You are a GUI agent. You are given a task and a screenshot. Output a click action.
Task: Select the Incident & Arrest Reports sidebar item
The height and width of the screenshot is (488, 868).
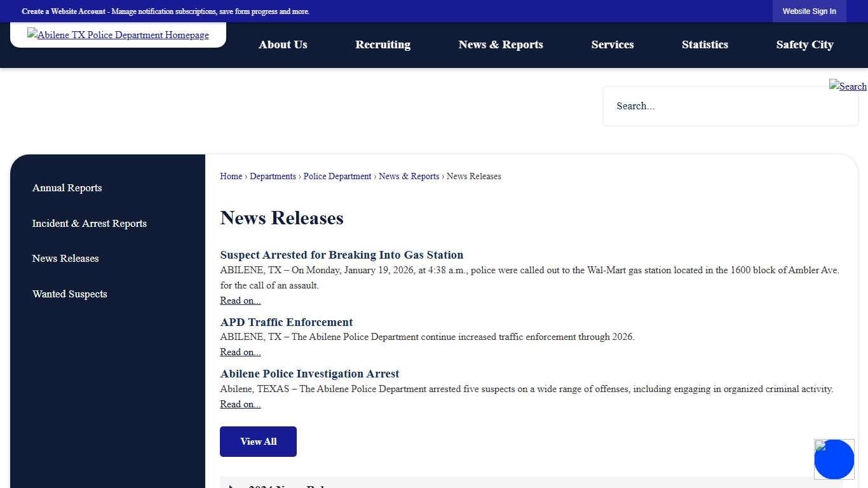[x=89, y=223]
